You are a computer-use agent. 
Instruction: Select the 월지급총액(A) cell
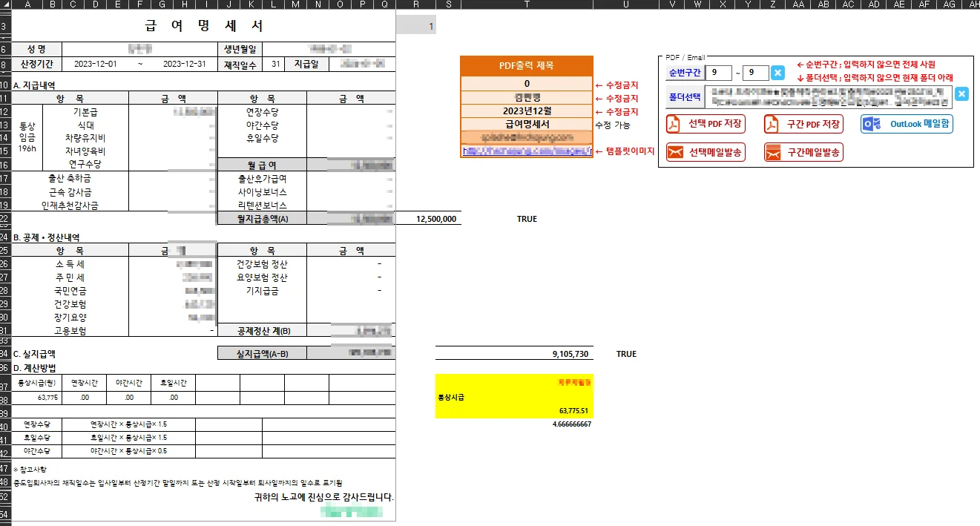[x=262, y=219]
